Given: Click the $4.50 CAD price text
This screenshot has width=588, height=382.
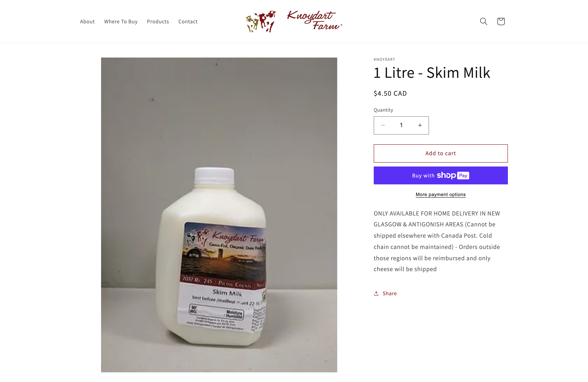Looking at the screenshot, I should click(390, 93).
